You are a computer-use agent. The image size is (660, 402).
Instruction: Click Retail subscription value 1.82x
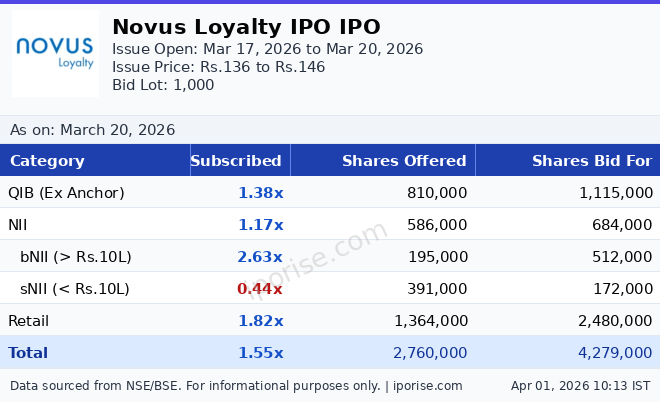[x=260, y=321]
